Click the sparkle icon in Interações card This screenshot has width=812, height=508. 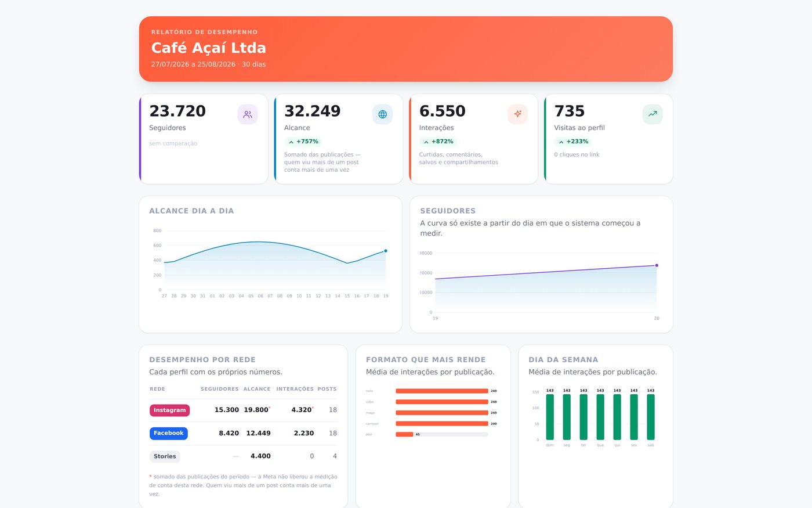[517, 114]
